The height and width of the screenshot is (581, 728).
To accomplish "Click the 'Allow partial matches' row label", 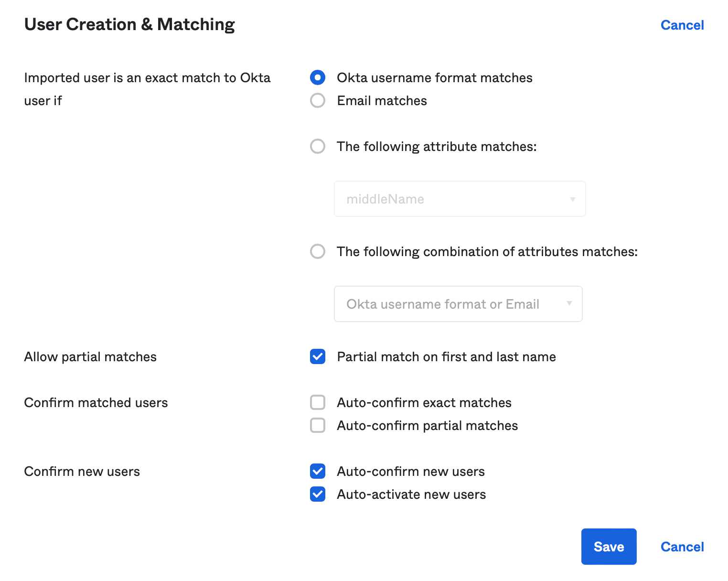I will [x=90, y=357].
